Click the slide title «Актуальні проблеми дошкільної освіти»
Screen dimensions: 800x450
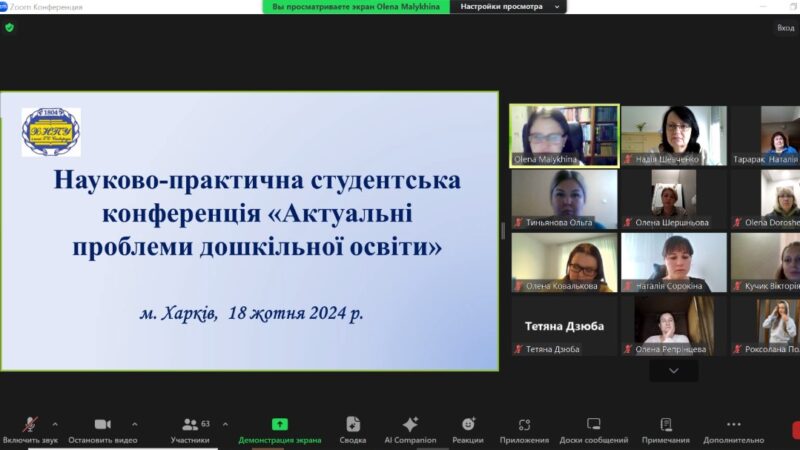pos(258,213)
